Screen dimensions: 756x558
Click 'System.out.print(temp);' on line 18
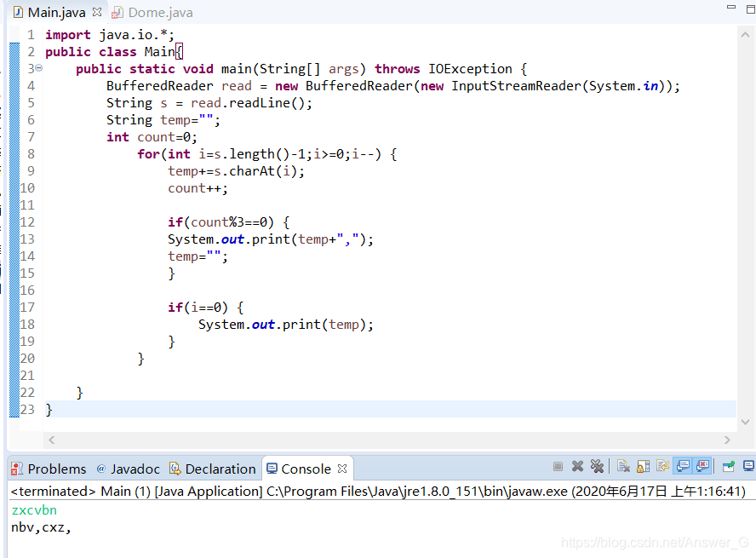tap(286, 324)
